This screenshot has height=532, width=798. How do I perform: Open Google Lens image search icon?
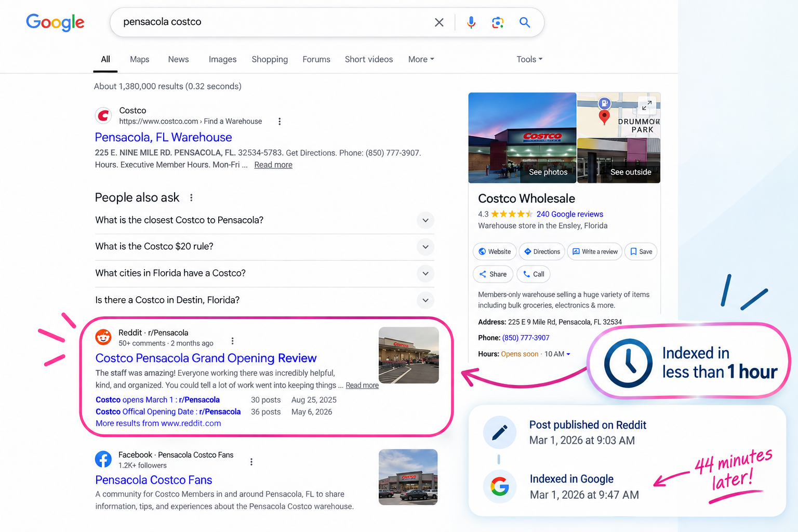click(498, 22)
